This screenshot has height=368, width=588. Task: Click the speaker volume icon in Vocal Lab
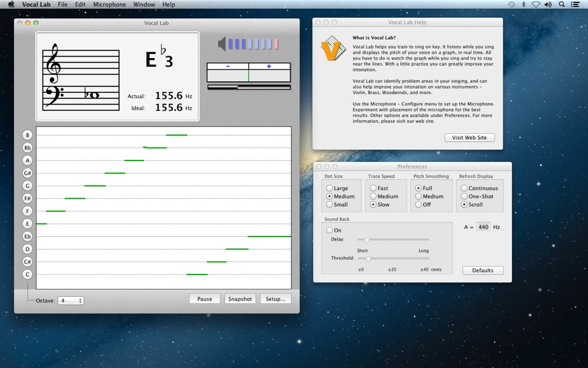(x=222, y=44)
